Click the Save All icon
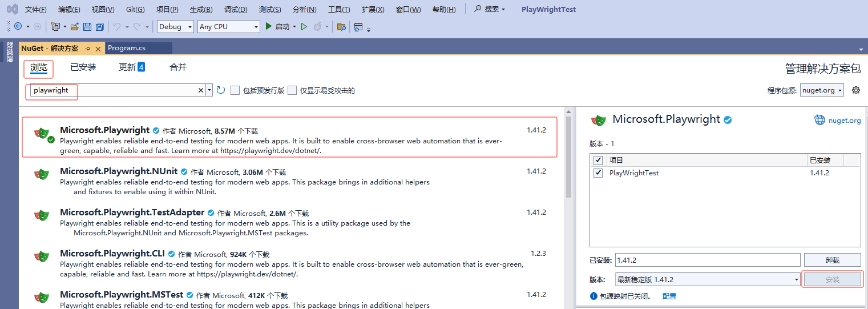 [99, 27]
